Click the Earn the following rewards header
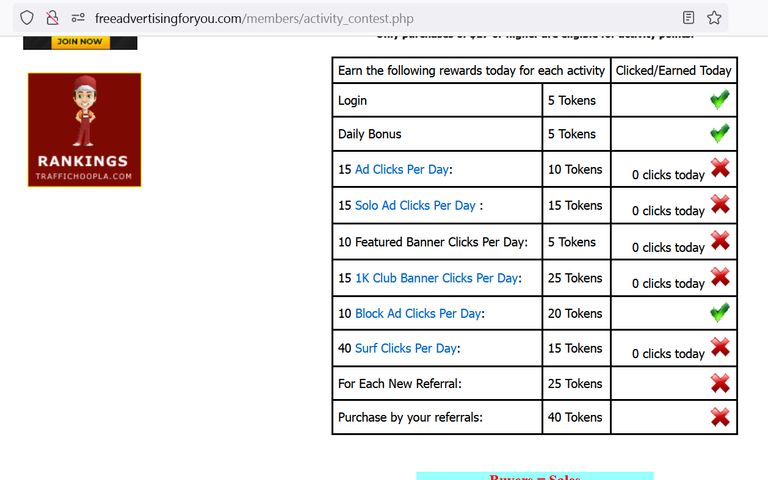The image size is (768, 480). point(471,71)
